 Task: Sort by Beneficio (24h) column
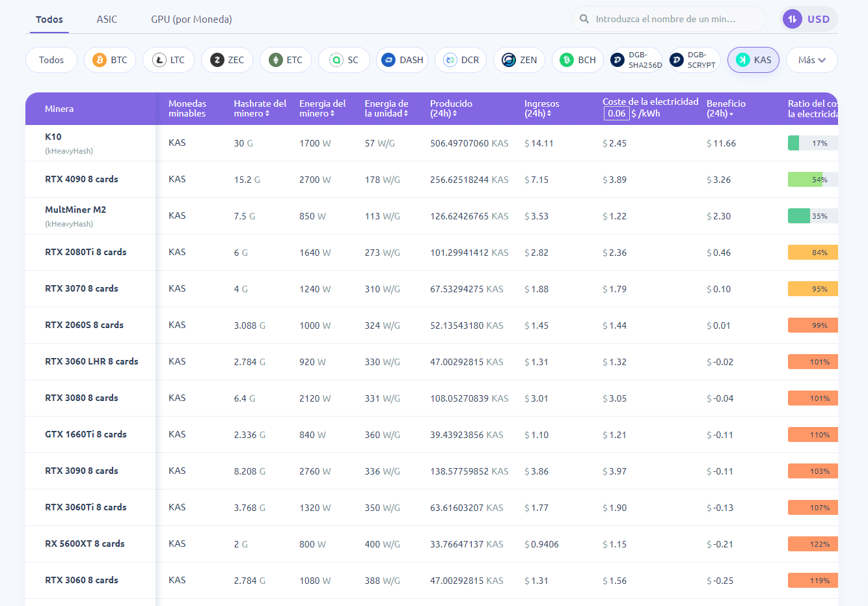[x=726, y=109]
